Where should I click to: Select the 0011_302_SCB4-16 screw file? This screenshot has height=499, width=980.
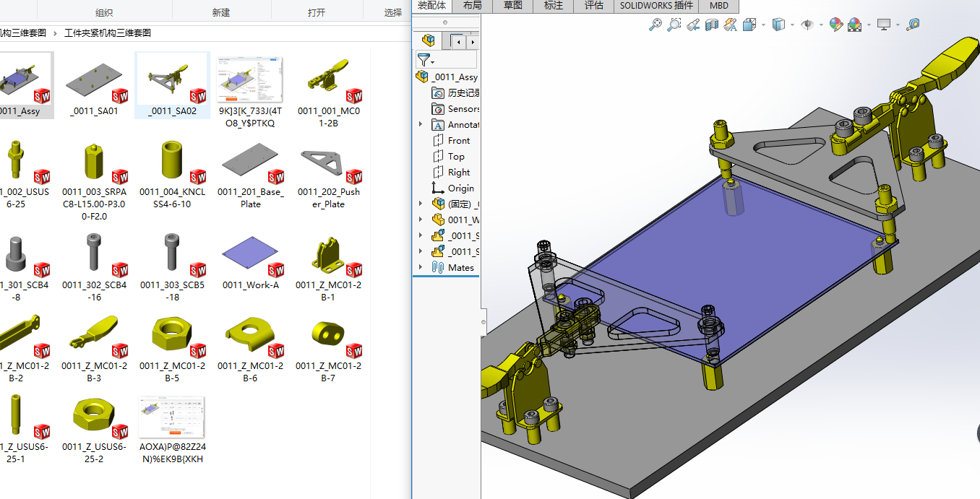(94, 266)
